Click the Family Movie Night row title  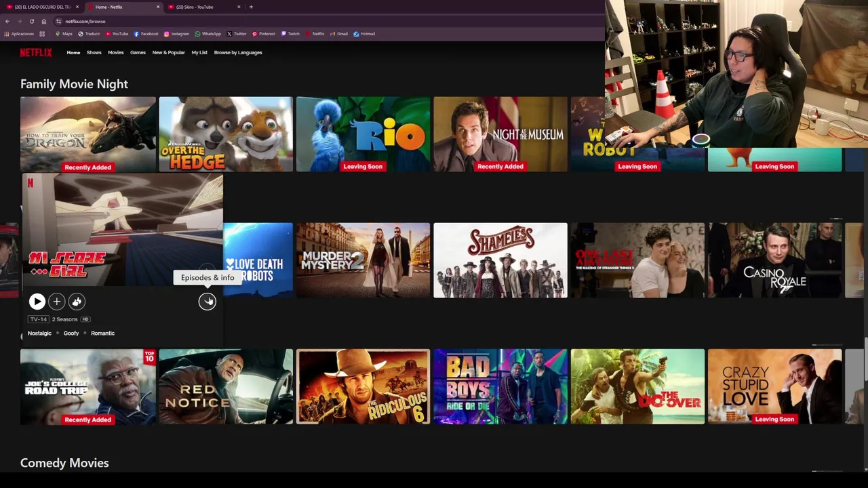point(74,84)
